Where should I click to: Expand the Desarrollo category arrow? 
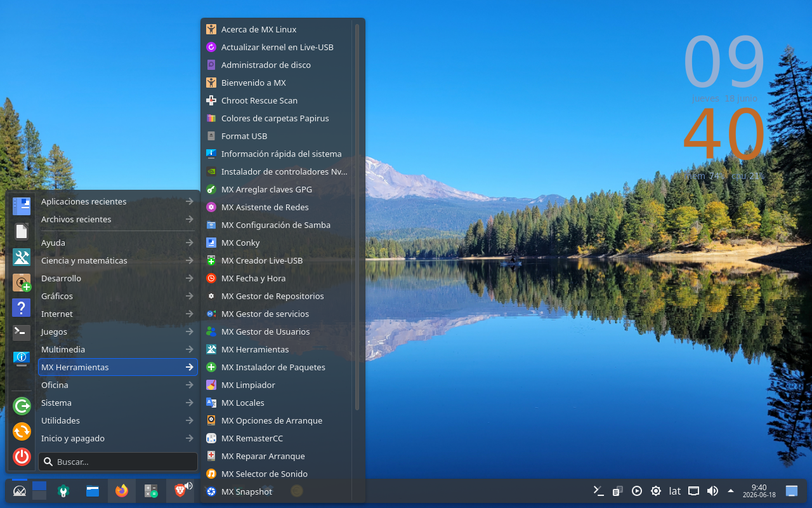pyautogui.click(x=189, y=278)
